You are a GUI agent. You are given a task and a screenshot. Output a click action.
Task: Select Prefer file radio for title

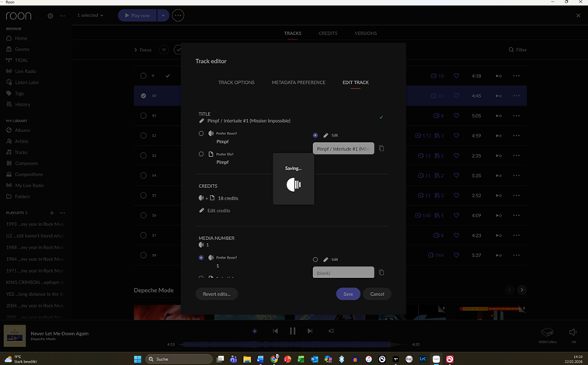click(x=201, y=154)
